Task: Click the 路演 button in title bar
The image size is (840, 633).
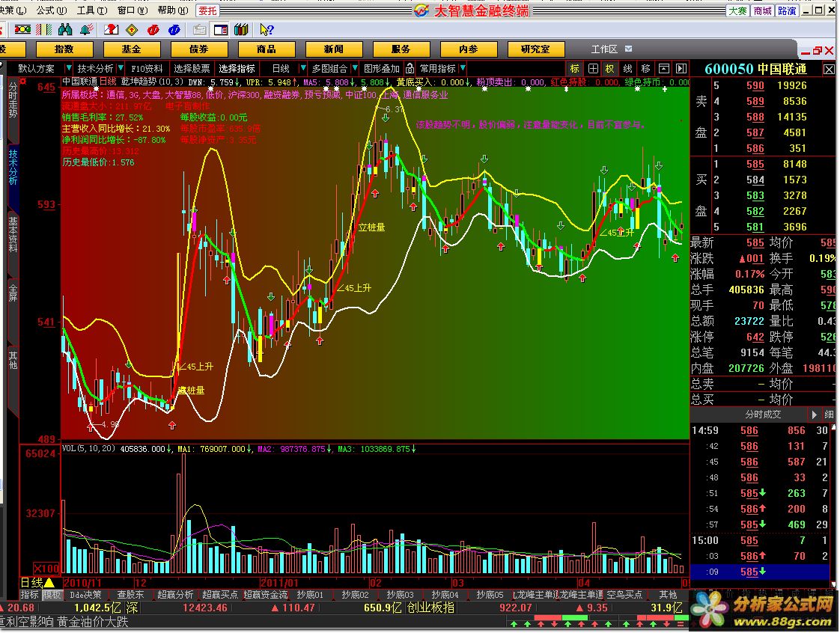Action: [787, 10]
